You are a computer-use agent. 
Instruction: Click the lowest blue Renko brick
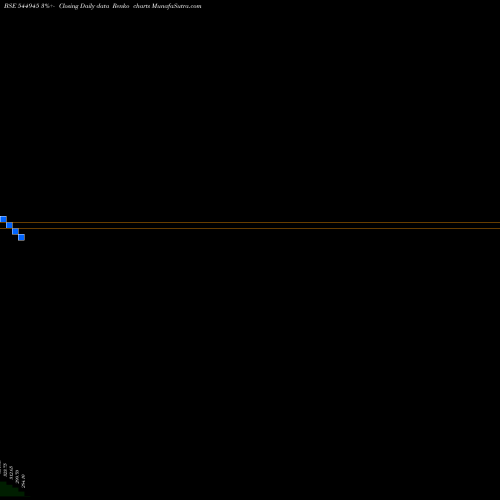tap(21, 237)
